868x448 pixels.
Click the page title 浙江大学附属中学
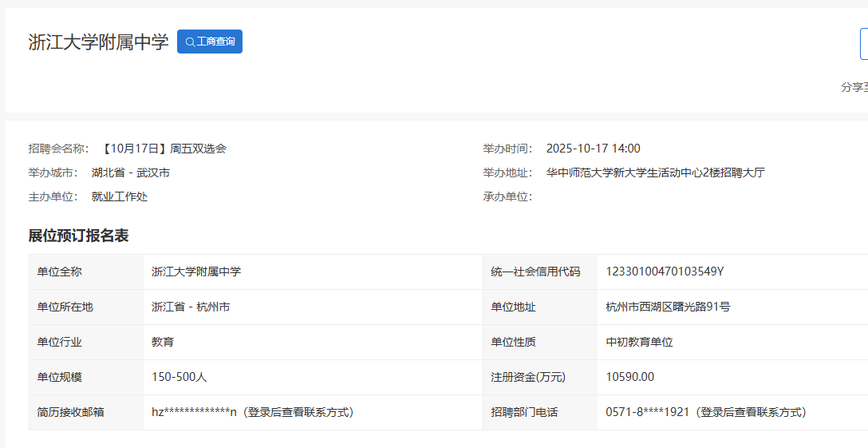(98, 42)
